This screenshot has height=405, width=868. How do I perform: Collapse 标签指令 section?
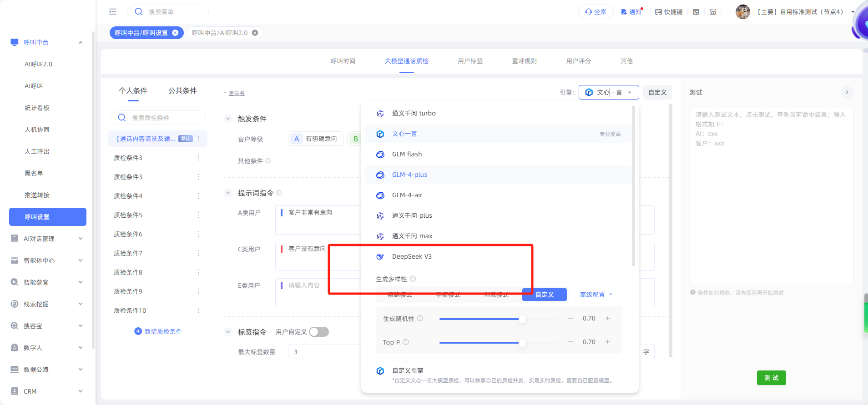228,332
